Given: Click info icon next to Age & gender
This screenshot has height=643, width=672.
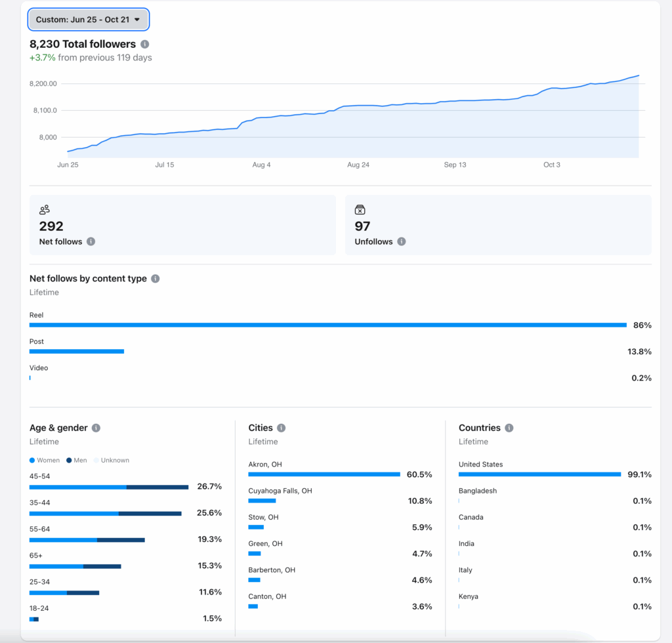Looking at the screenshot, I should [96, 428].
